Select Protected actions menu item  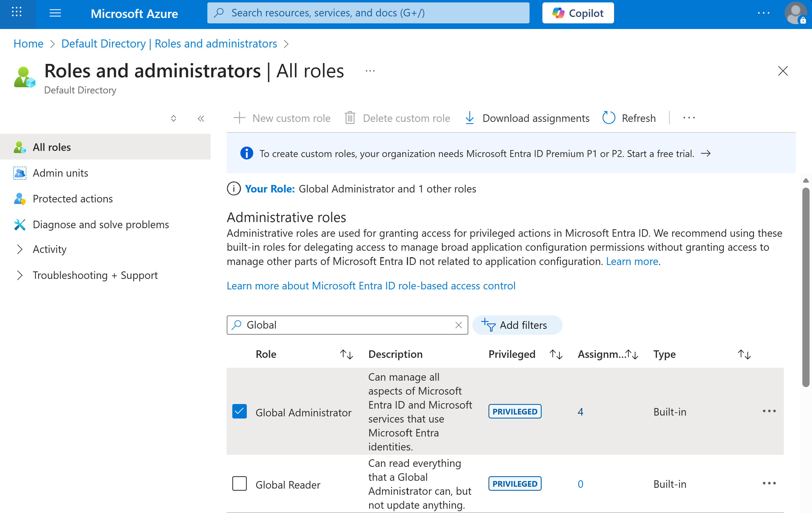point(72,199)
